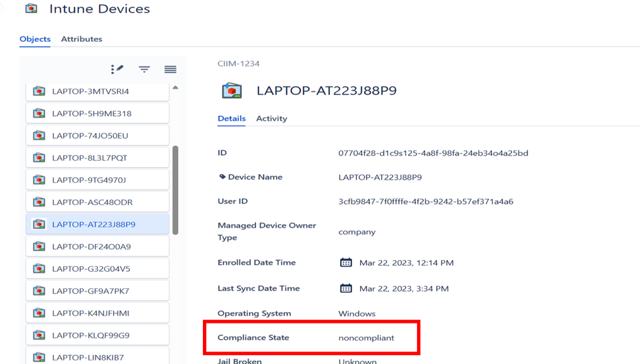Screen dimensions: 640x364
Task: Click calendar icon for Enrolled Date Time
Action: point(346,263)
